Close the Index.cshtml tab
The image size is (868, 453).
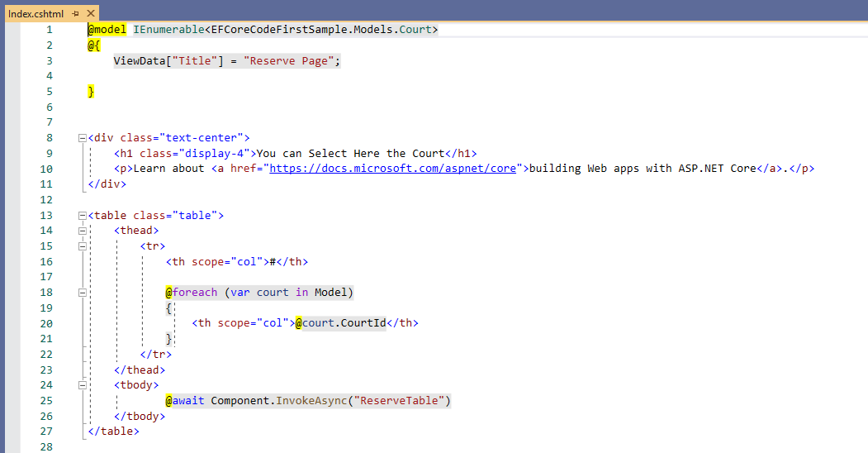pos(91,13)
